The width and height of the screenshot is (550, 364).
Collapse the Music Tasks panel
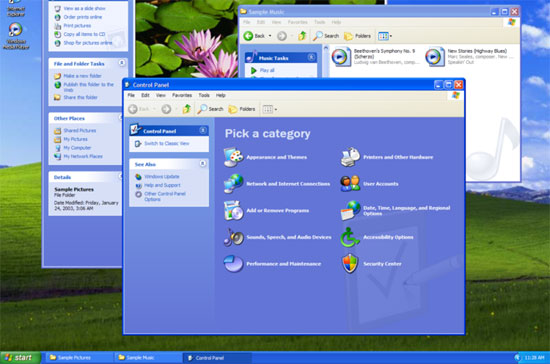(x=311, y=57)
